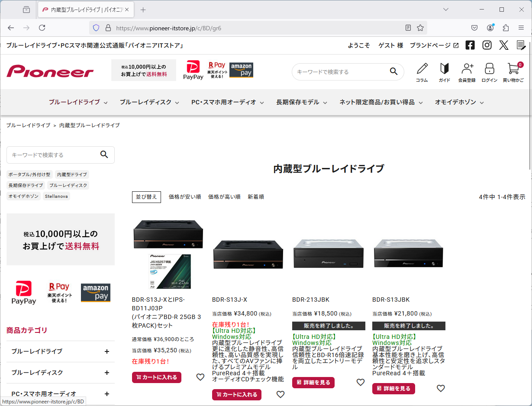The width and height of the screenshot is (532, 406).
Task: Click the Pioneer logo
Action: click(x=50, y=71)
